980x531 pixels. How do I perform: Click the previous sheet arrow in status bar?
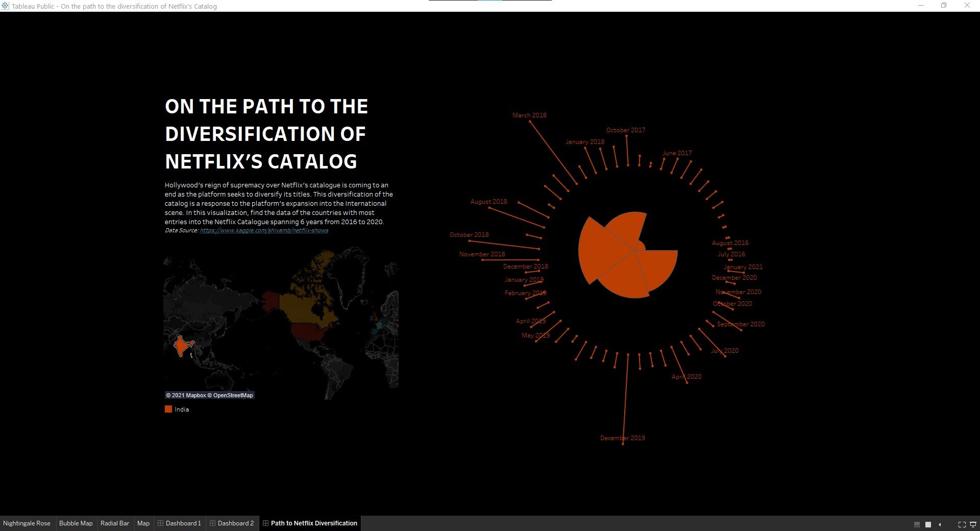(x=940, y=524)
